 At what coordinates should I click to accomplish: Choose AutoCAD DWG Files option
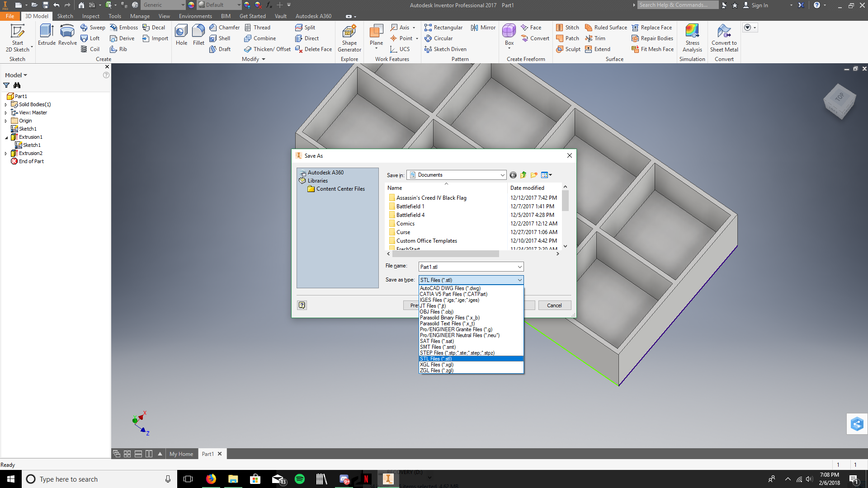(x=471, y=288)
